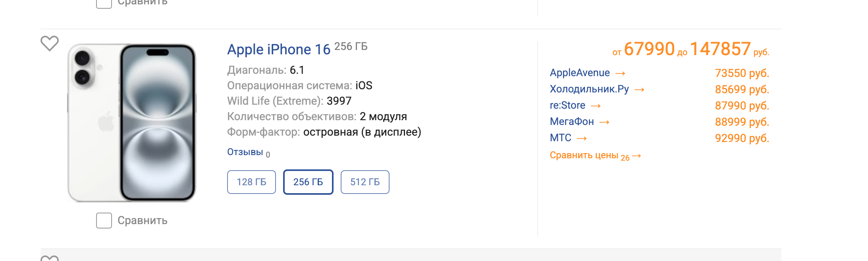Click arrow beside Сравнить цены 26
This screenshot has width=868, height=261.
(637, 156)
